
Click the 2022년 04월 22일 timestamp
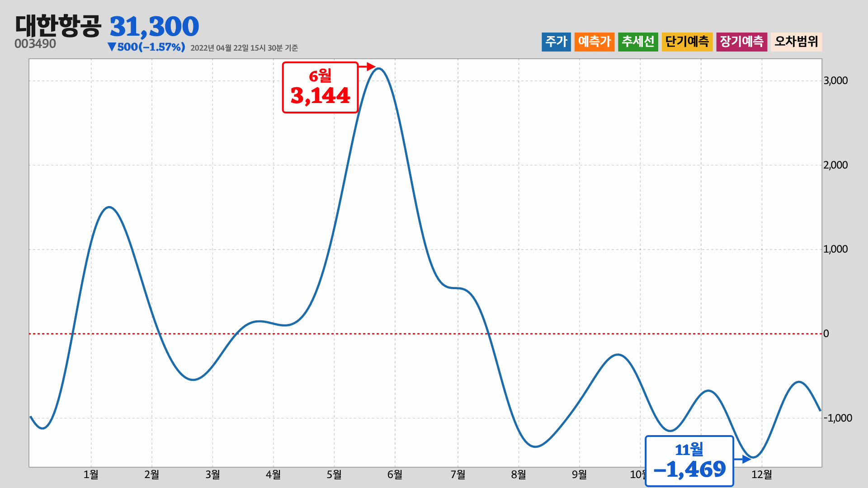[x=244, y=48]
